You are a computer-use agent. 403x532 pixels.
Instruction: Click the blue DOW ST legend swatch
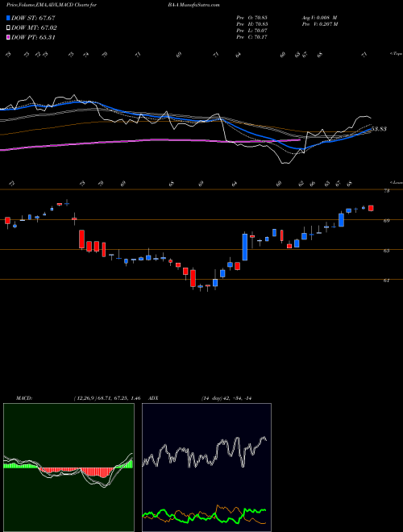(x=9, y=18)
